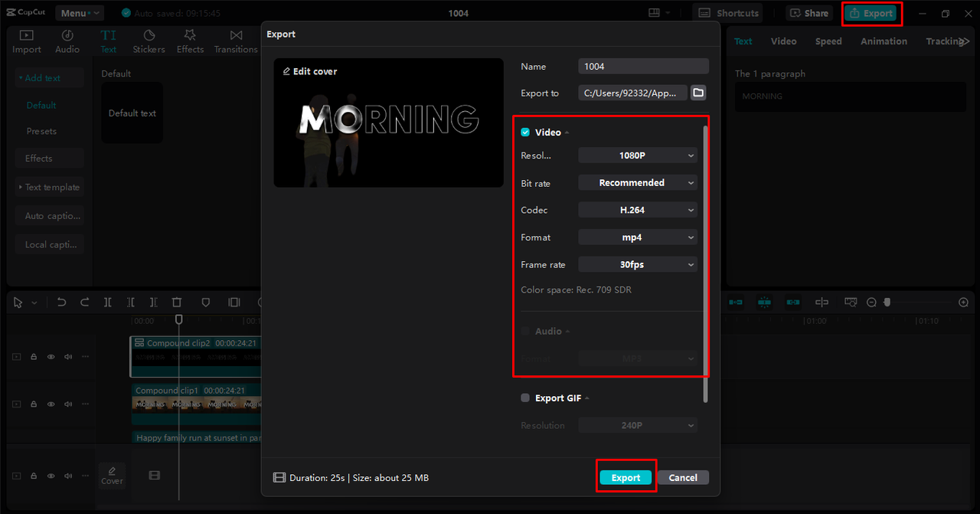Click the Undo arrow in timeline toolbar
This screenshot has height=514, width=980.
pyautogui.click(x=62, y=303)
